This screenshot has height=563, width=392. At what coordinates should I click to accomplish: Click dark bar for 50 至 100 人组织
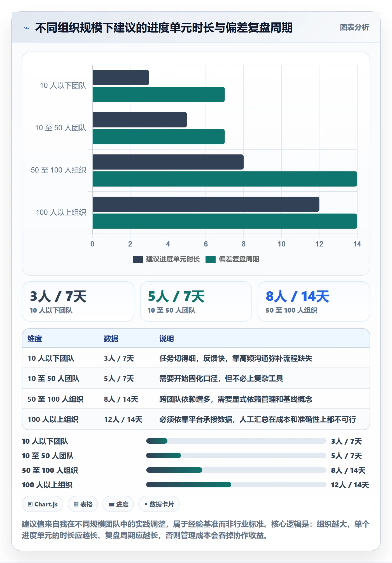[168, 162]
